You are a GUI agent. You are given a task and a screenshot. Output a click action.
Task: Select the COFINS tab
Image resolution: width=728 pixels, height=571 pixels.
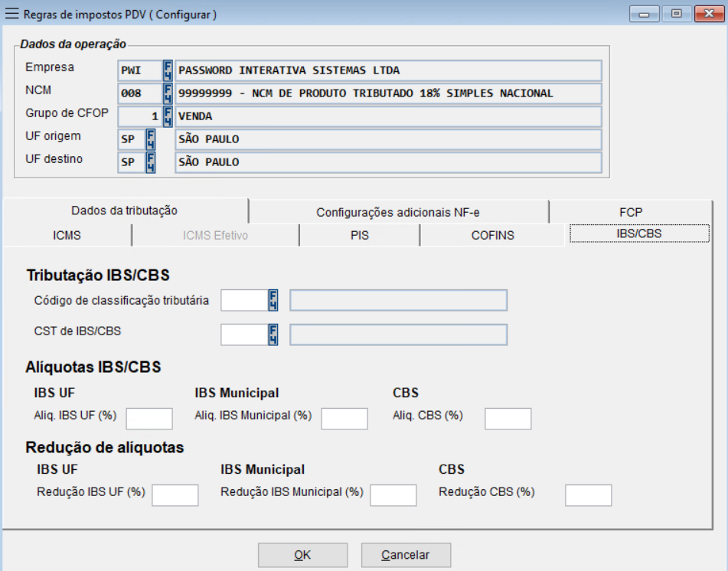tap(492, 236)
